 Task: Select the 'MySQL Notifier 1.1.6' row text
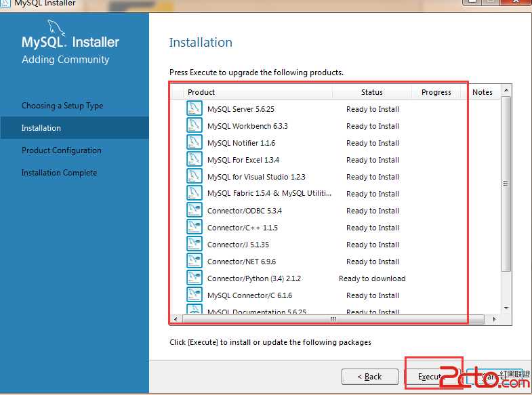click(241, 143)
